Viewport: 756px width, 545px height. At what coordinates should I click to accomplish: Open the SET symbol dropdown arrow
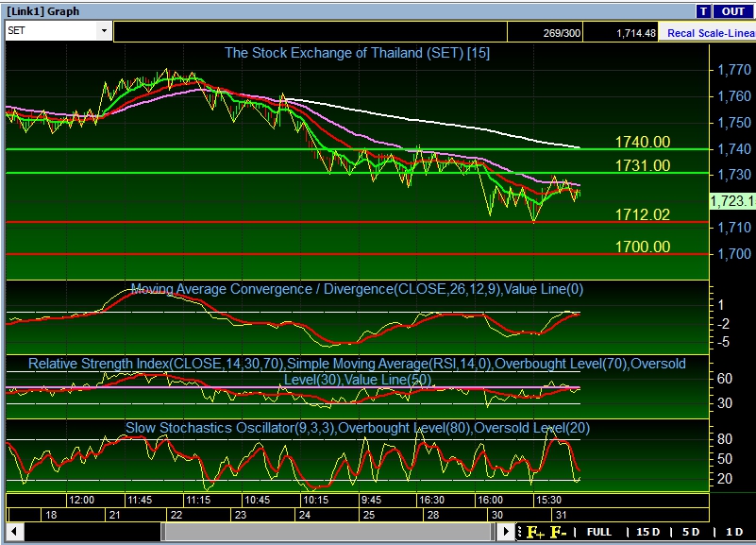(x=104, y=31)
